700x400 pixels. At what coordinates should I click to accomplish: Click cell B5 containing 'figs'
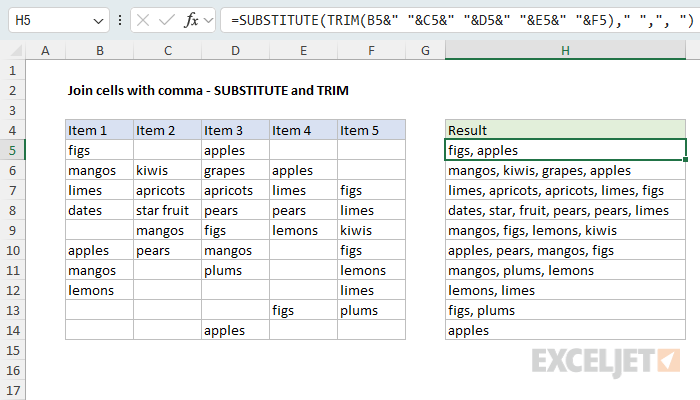pos(100,150)
